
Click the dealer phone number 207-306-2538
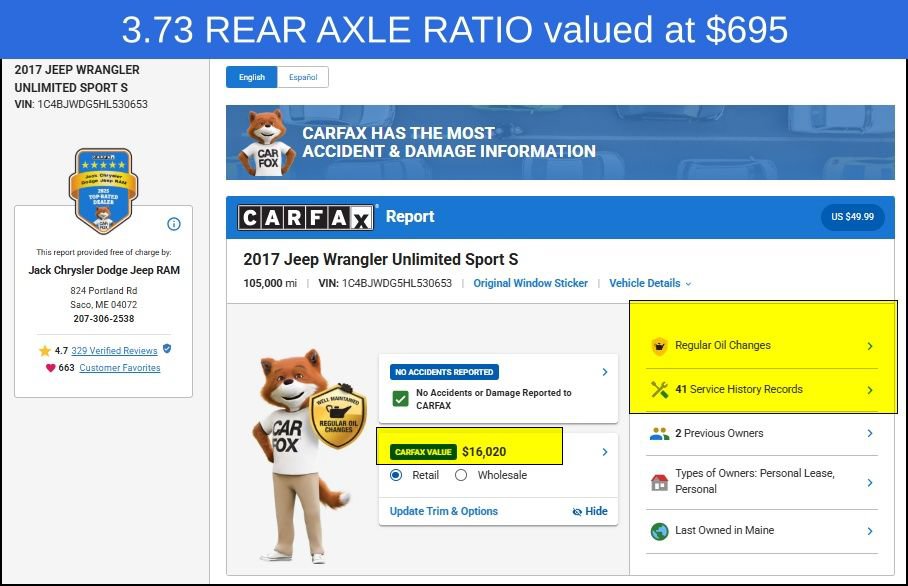click(x=104, y=318)
